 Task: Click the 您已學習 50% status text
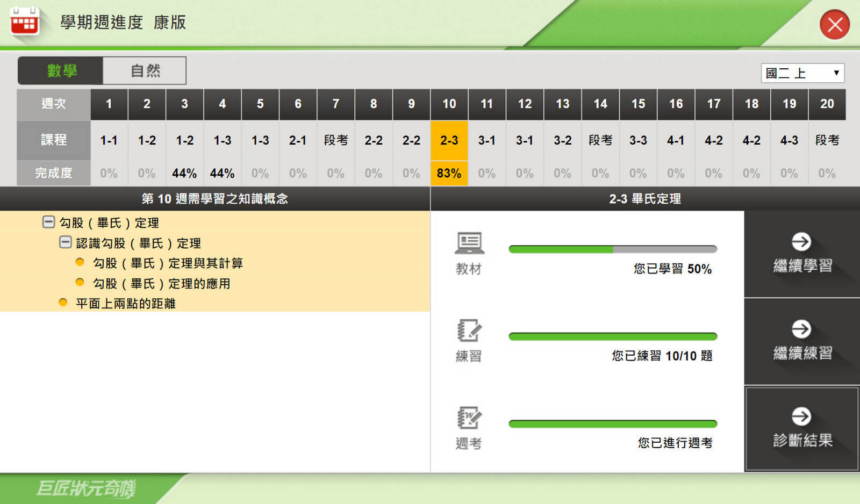pos(672,269)
